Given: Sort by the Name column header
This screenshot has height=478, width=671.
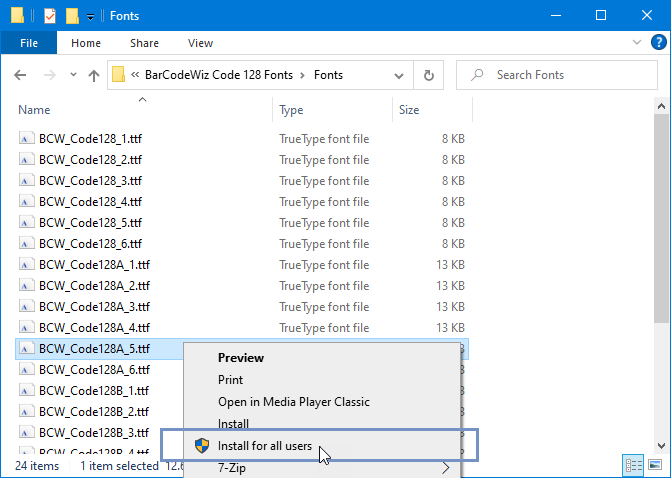Looking at the screenshot, I should pos(34,110).
